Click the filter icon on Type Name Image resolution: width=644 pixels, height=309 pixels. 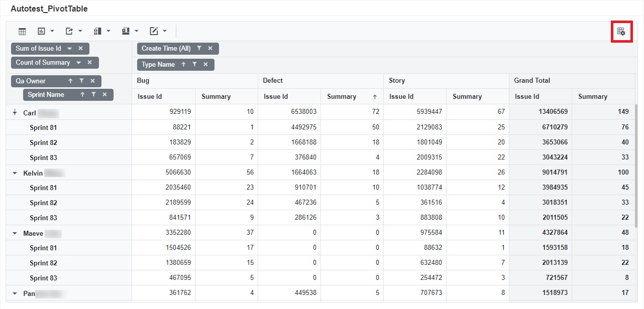pos(194,65)
